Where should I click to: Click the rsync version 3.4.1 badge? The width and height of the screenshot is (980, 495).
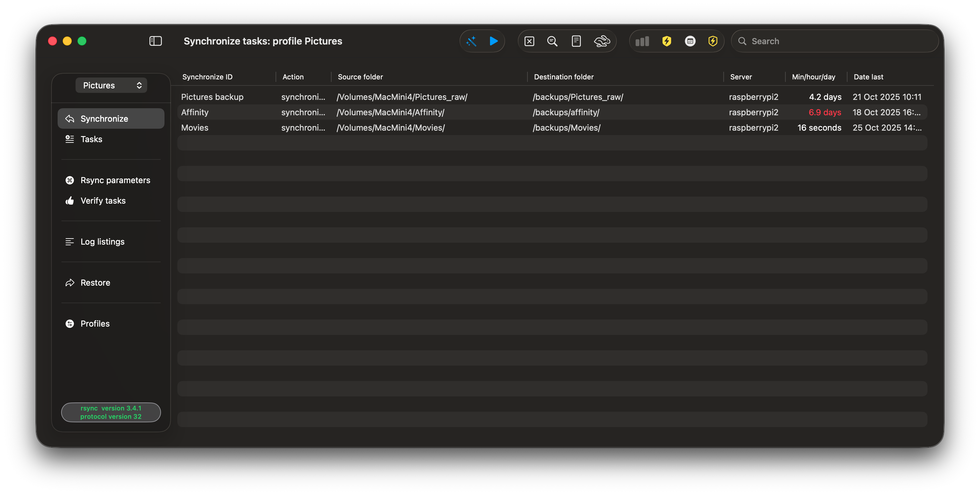pos(111,412)
